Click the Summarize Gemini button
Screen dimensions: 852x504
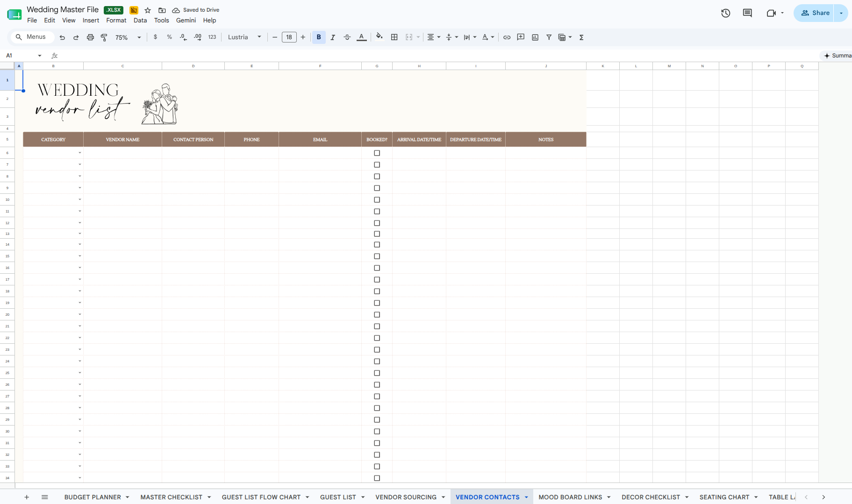point(838,56)
